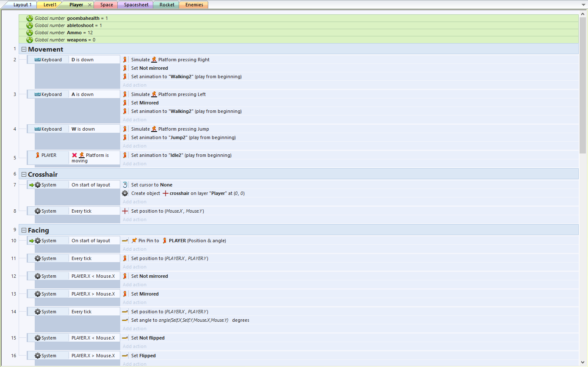Click Add action under event 7
Viewport: 588px width, 367px height.
click(134, 202)
